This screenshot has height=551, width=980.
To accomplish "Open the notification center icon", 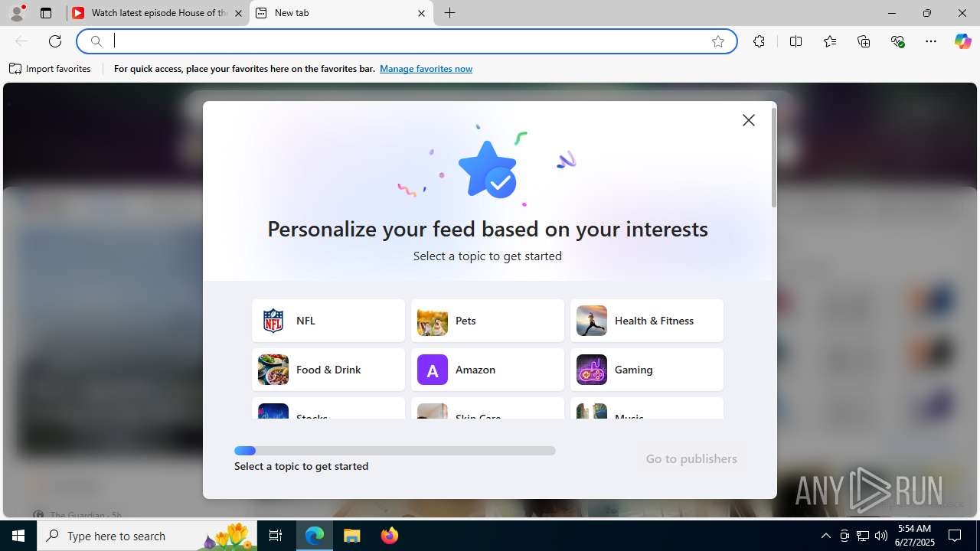I will click(x=955, y=536).
